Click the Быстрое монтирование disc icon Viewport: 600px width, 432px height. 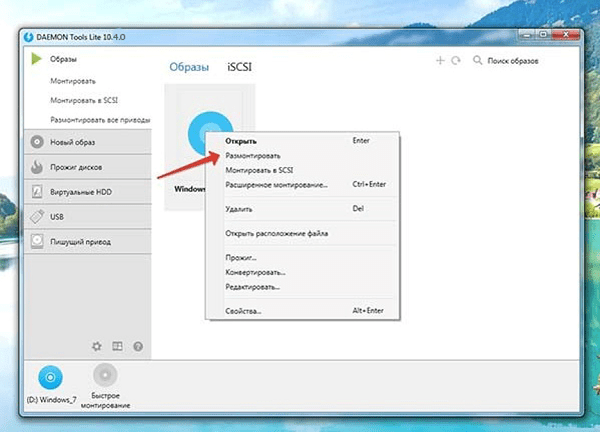pyautogui.click(x=105, y=375)
